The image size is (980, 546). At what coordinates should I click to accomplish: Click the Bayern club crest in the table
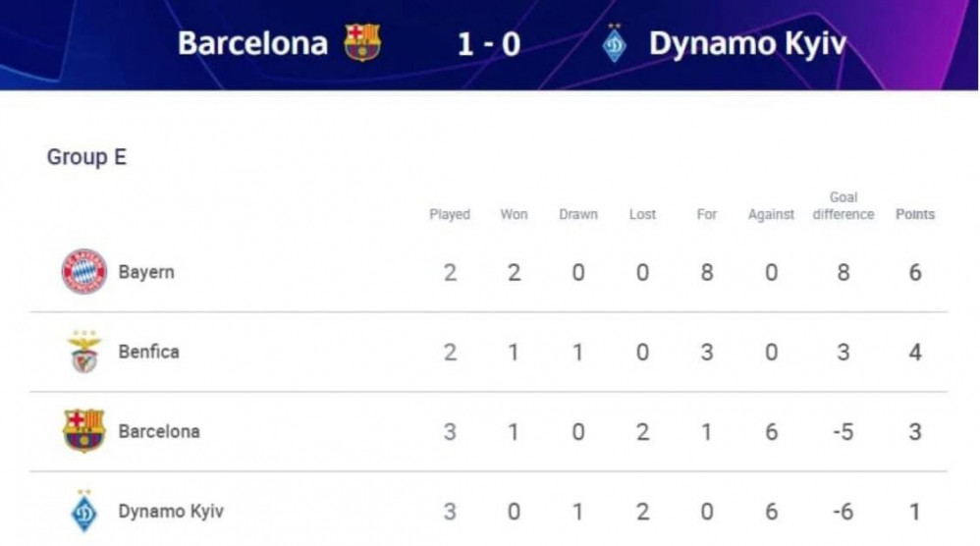(84, 272)
